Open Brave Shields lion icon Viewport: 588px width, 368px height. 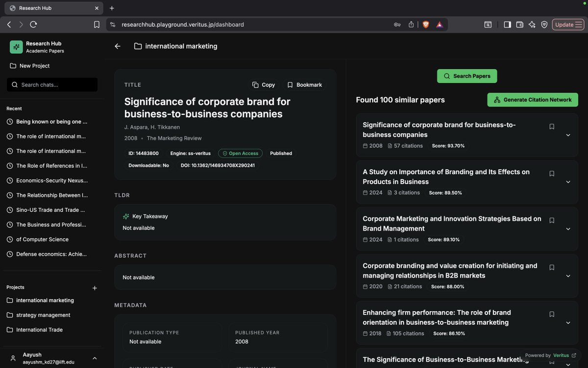[x=426, y=25]
